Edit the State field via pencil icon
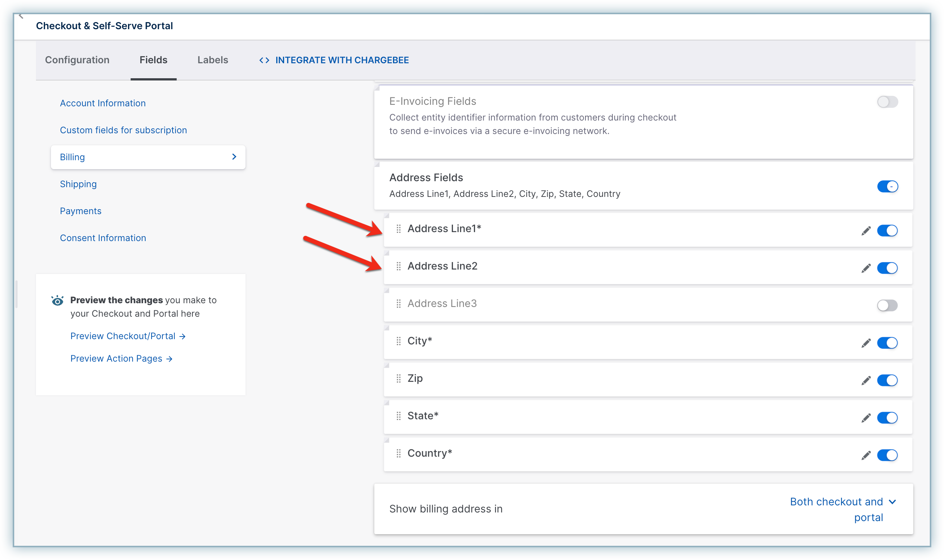The height and width of the screenshot is (560, 944). click(x=865, y=418)
